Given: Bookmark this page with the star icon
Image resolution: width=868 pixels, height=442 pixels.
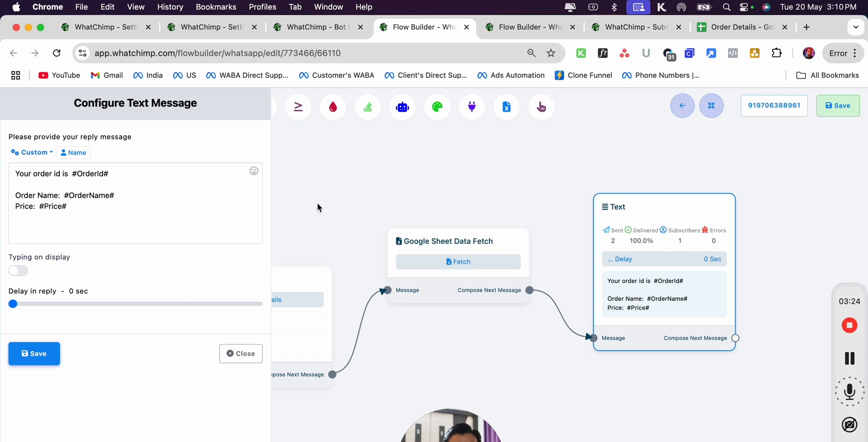Looking at the screenshot, I should pyautogui.click(x=551, y=53).
